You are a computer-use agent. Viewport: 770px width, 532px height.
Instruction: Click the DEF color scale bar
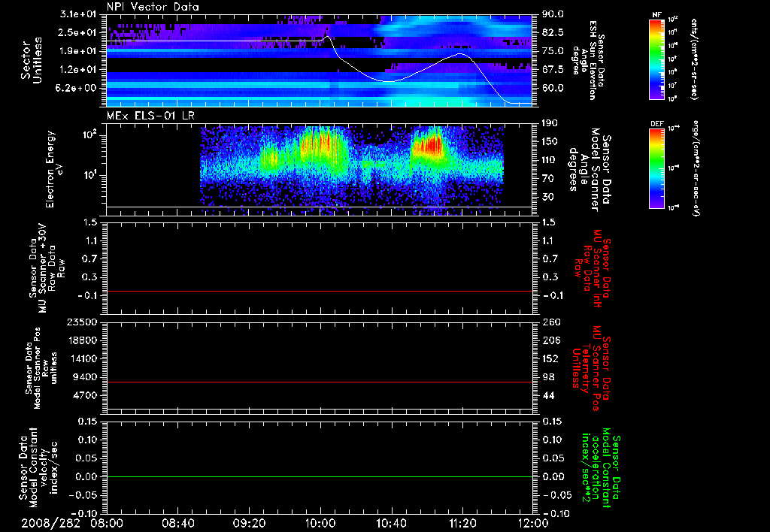[x=657, y=168]
